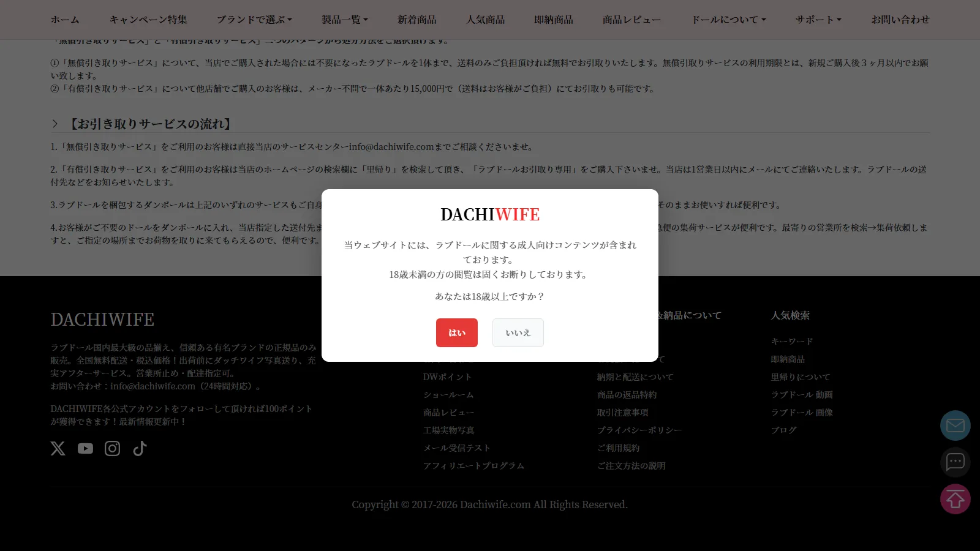The width and height of the screenshot is (980, 551).
Task: Click the あなたは18歳以上ですか？ question text
Action: pyautogui.click(x=490, y=296)
